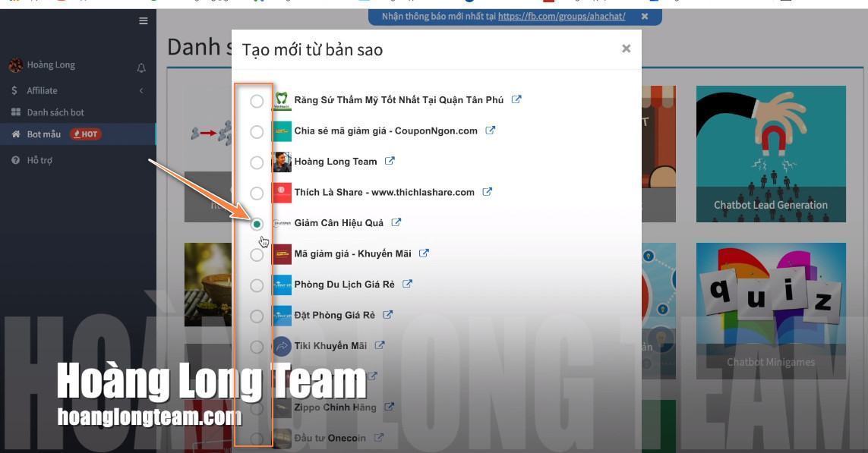The image size is (868, 453).
Task: Click Thích Là Share - www.thichlashare.com label
Action: [x=384, y=193]
